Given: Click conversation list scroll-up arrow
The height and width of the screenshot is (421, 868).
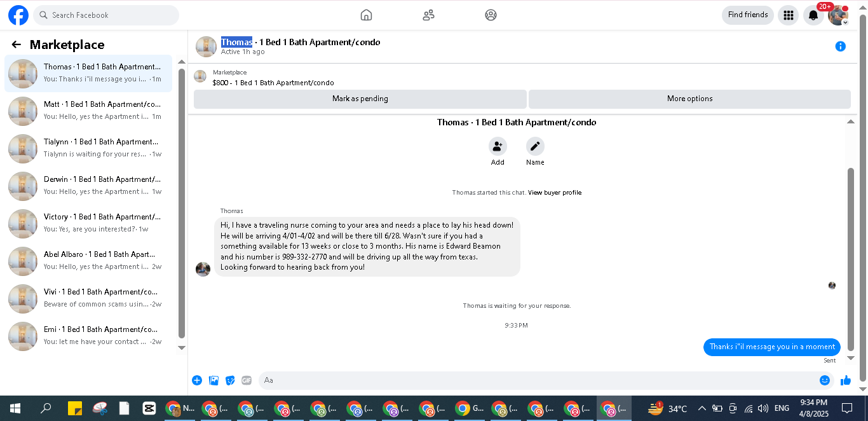Looking at the screenshot, I should click(x=182, y=62).
